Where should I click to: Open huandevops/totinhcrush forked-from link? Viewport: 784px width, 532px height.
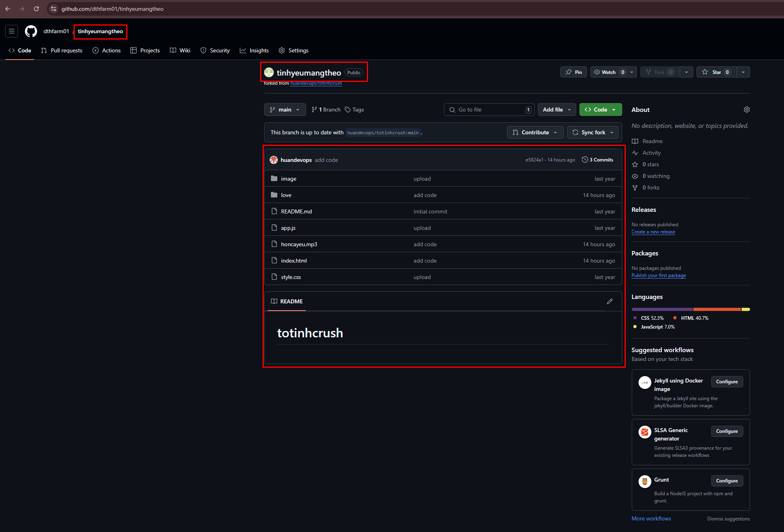(x=316, y=83)
